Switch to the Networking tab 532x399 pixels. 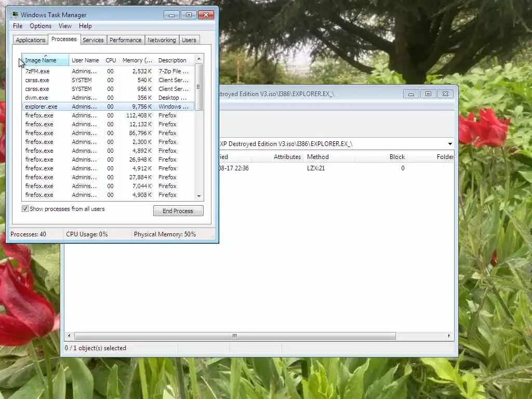point(162,40)
